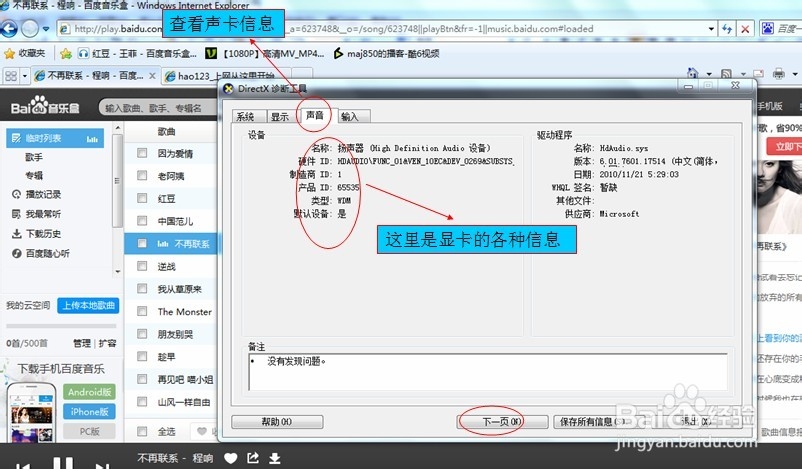Refresh the page using the blue arrows icon
Image resolution: width=802 pixels, height=469 pixels.
(x=727, y=29)
